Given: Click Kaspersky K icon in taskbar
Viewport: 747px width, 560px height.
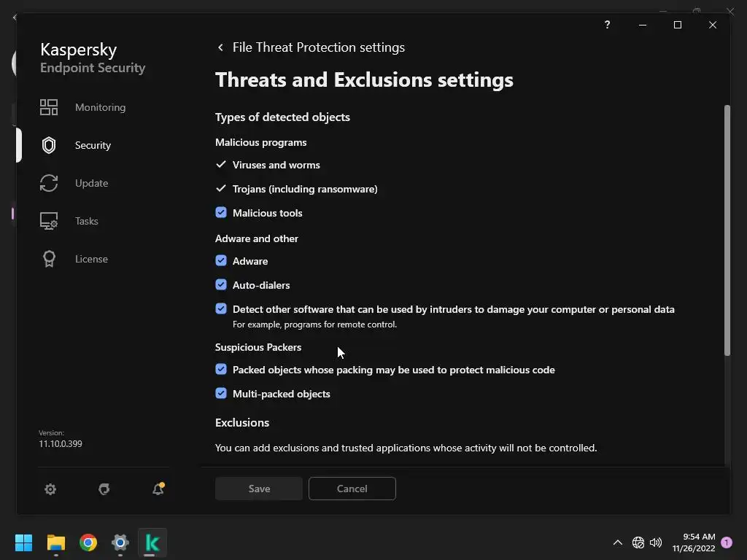Looking at the screenshot, I should click(x=152, y=542).
